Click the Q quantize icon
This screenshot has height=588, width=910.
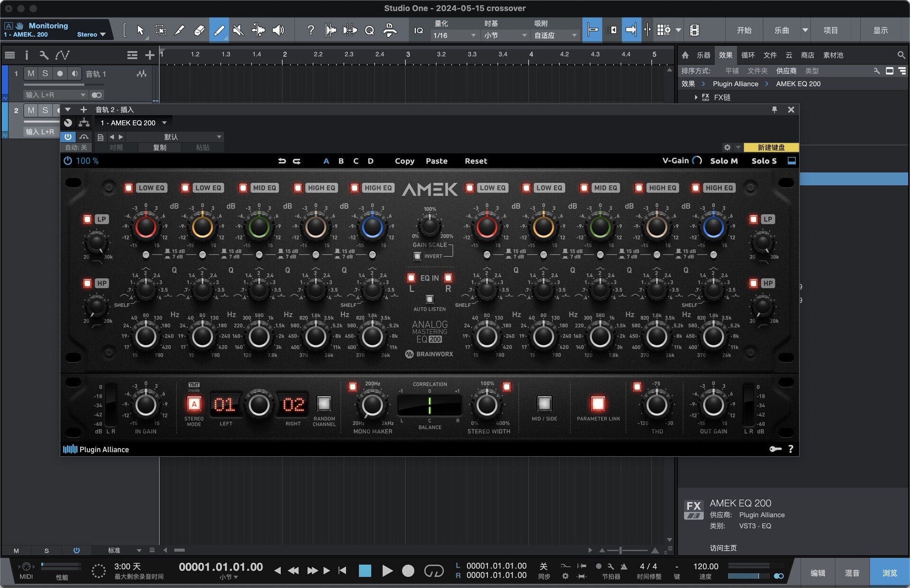(369, 30)
